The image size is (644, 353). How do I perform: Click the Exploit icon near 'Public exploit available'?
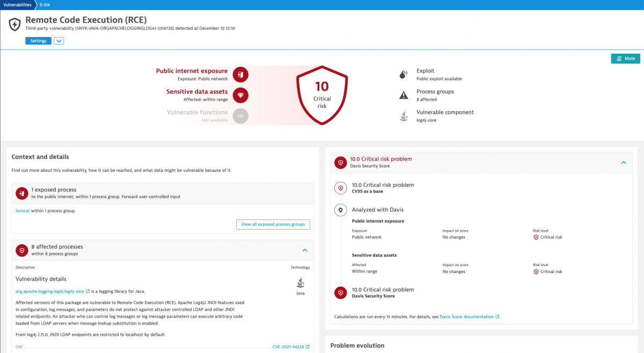(x=404, y=74)
